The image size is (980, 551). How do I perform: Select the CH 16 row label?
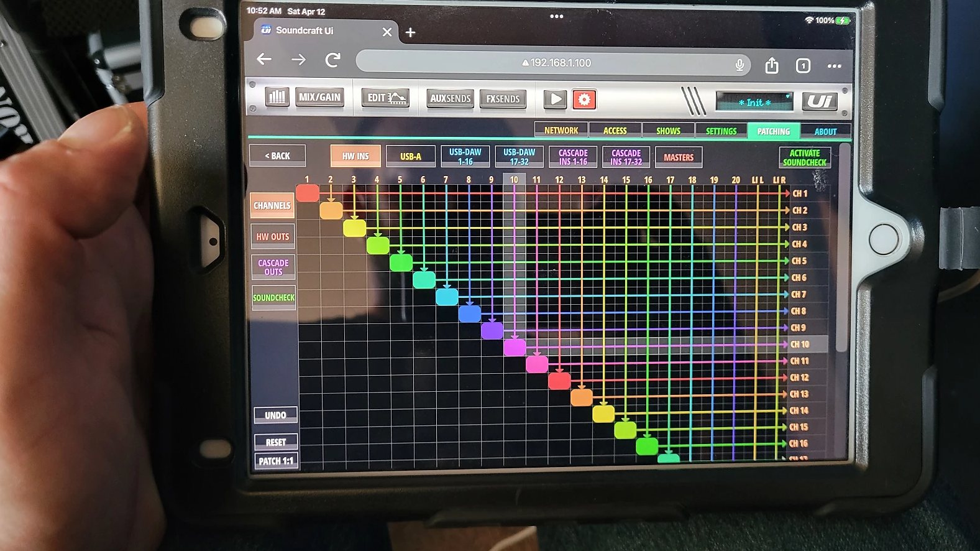[x=799, y=443]
